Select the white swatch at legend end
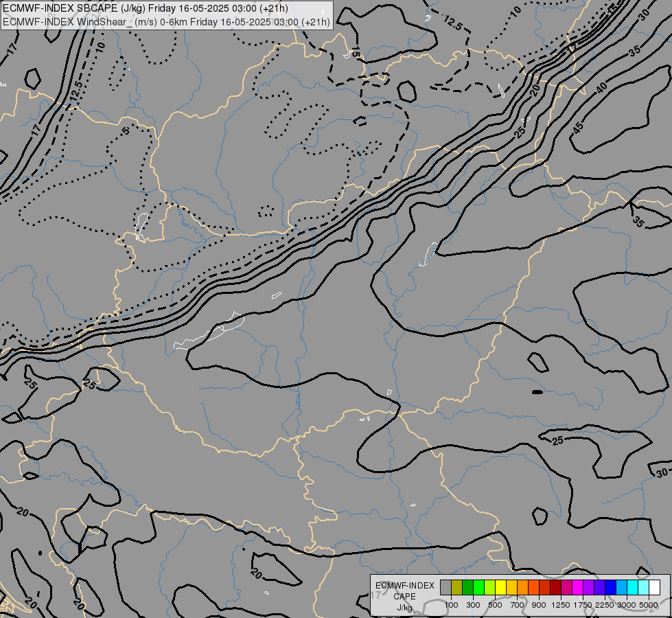Viewport: 672px width, 618px height. (654, 588)
